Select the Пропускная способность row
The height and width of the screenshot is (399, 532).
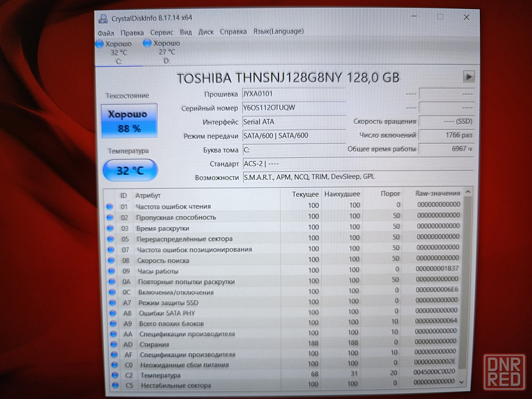click(284, 217)
